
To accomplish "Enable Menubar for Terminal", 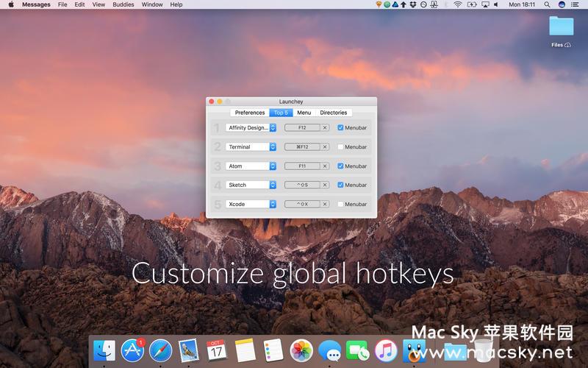I will pyautogui.click(x=340, y=146).
